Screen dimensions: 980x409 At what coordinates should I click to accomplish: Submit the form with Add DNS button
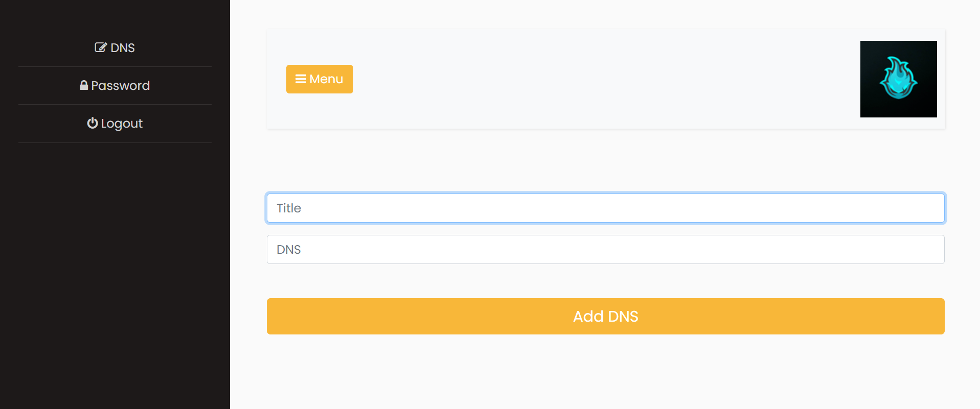pyautogui.click(x=605, y=317)
